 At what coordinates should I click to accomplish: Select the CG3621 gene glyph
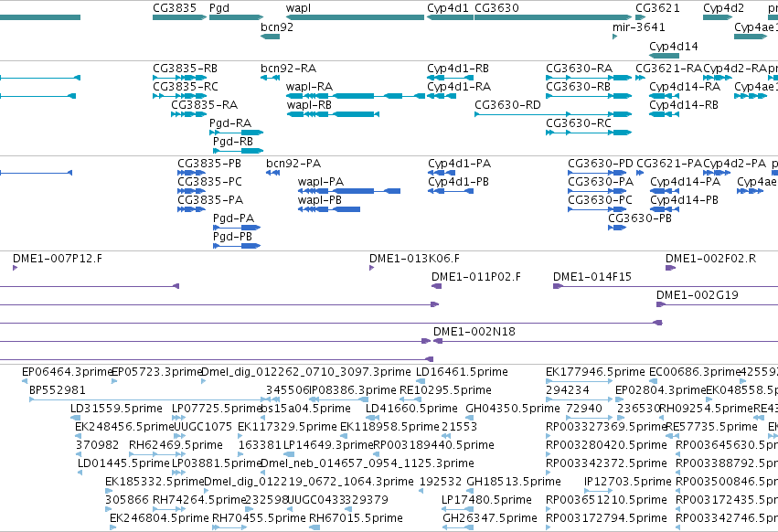pyautogui.click(x=641, y=17)
